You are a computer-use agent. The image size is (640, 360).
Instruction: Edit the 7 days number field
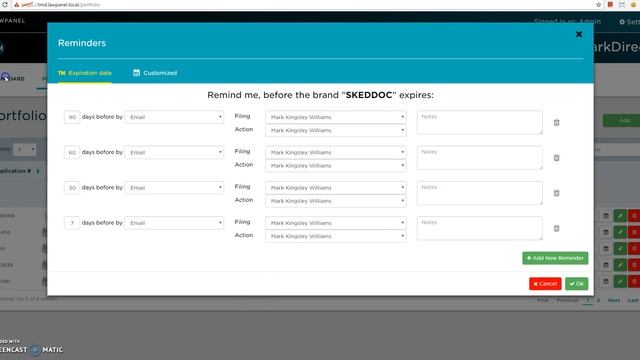pyautogui.click(x=72, y=223)
